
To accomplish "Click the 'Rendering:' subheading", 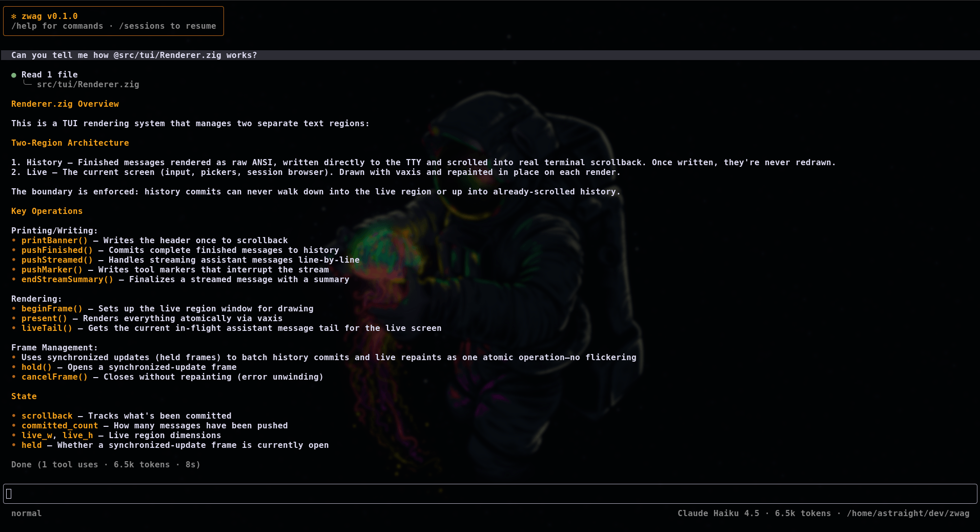I will tap(36, 299).
